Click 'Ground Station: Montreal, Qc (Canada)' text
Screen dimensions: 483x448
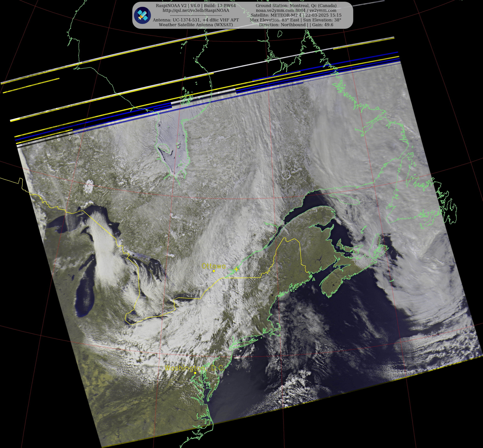tap(296, 6)
